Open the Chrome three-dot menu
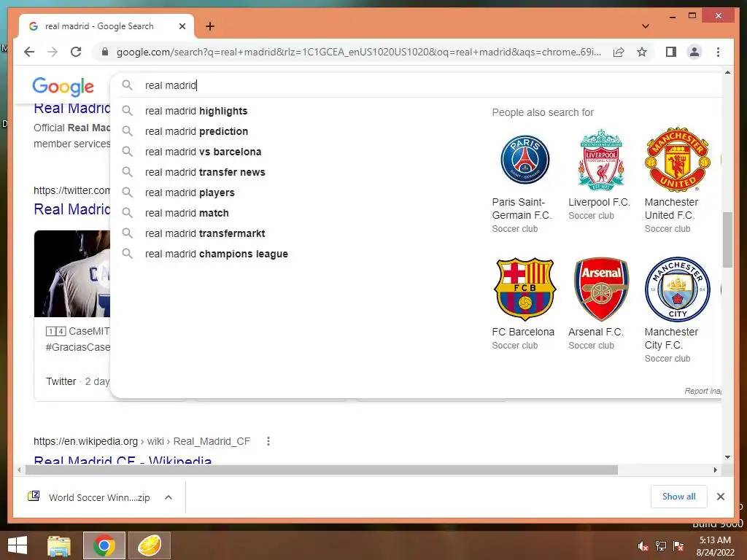 (718, 52)
